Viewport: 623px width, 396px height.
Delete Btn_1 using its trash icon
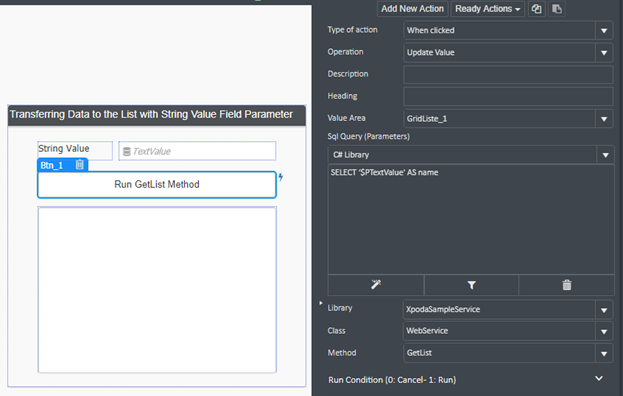[80, 164]
